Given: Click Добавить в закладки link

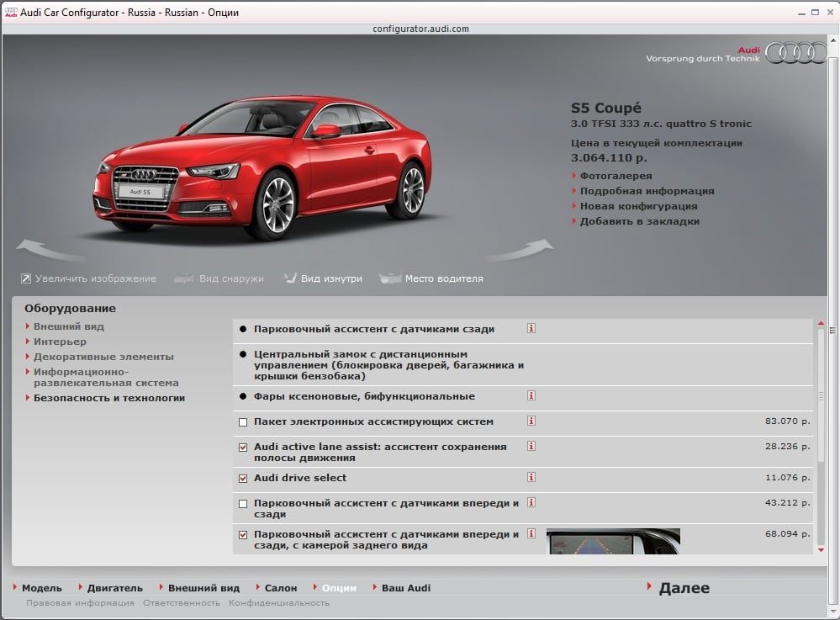Looking at the screenshot, I should tap(640, 221).
